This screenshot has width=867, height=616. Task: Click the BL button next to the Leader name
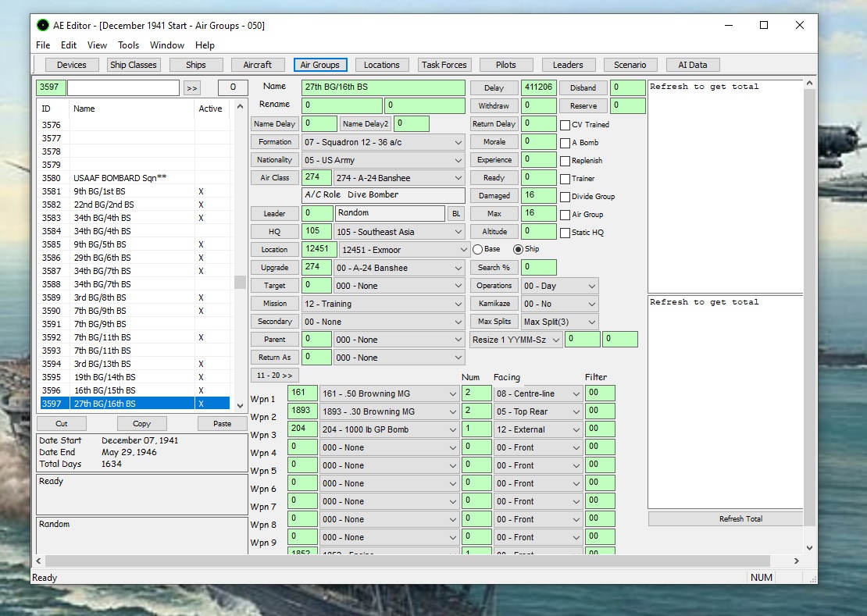(x=456, y=213)
